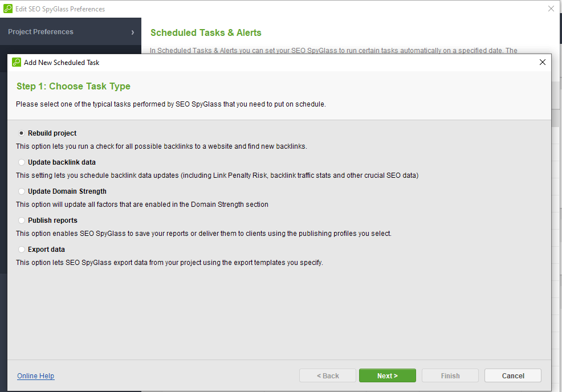
Task: Click the Update Domain Strength description text
Action: (x=142, y=204)
